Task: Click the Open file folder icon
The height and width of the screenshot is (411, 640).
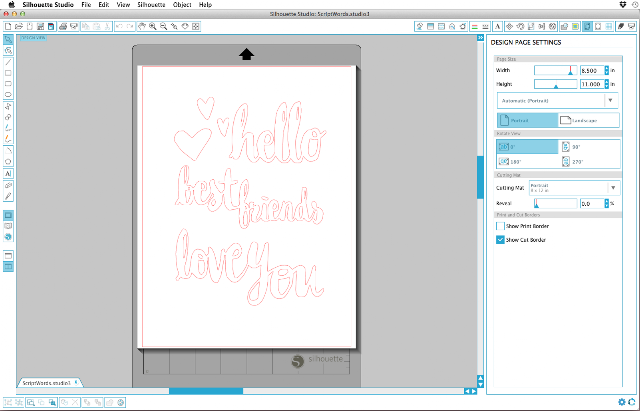Action: tap(19, 25)
